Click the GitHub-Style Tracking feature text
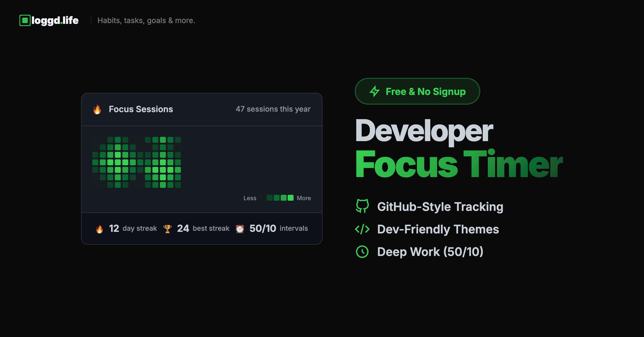The width and height of the screenshot is (644, 337). coord(440,207)
